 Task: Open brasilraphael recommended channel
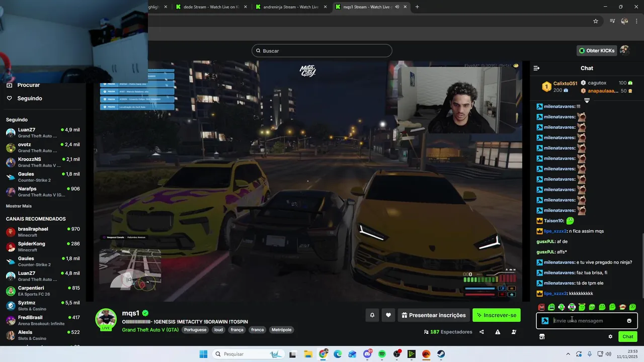43,232
